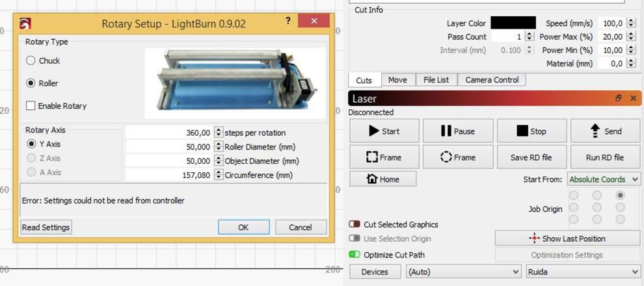Open the Start From dropdown

coord(604,179)
